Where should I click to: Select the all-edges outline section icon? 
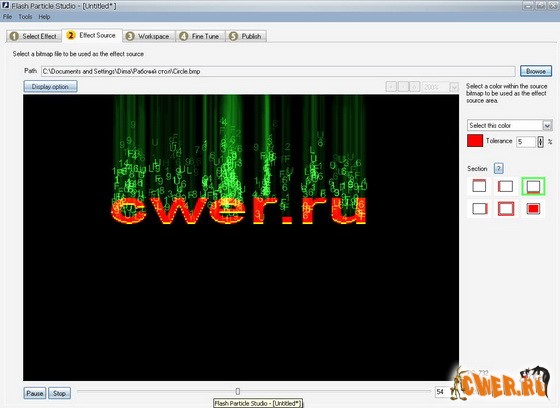pos(506,209)
